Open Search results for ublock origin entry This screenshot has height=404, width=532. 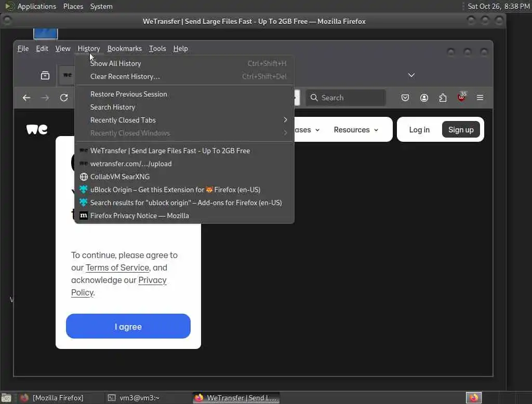coord(184,203)
